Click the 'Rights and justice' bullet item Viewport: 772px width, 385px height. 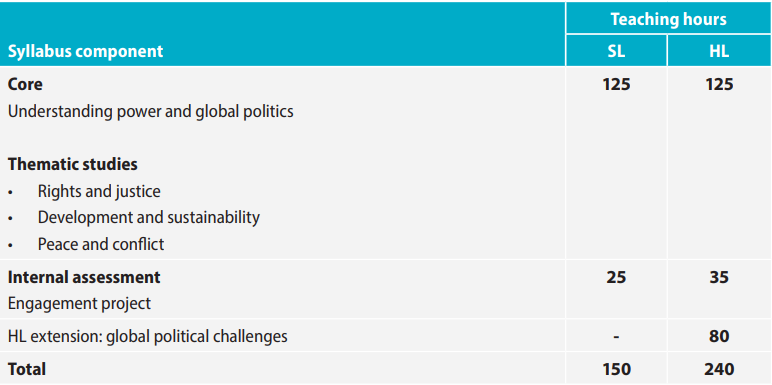tap(99, 191)
